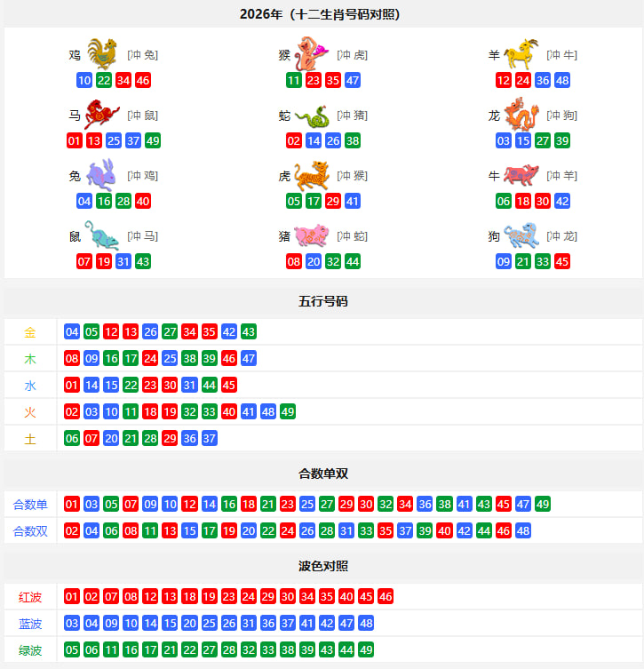Click the 蓝波 row label
The width and height of the screenshot is (644, 669).
coord(30,624)
